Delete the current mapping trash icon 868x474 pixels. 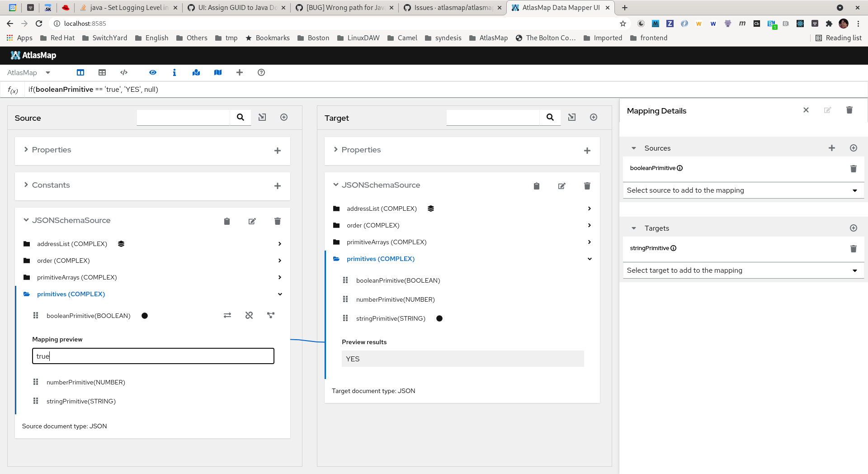pyautogui.click(x=849, y=110)
